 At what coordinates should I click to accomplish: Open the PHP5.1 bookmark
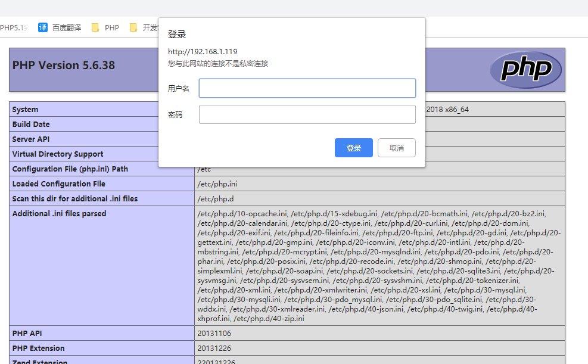click(14, 27)
